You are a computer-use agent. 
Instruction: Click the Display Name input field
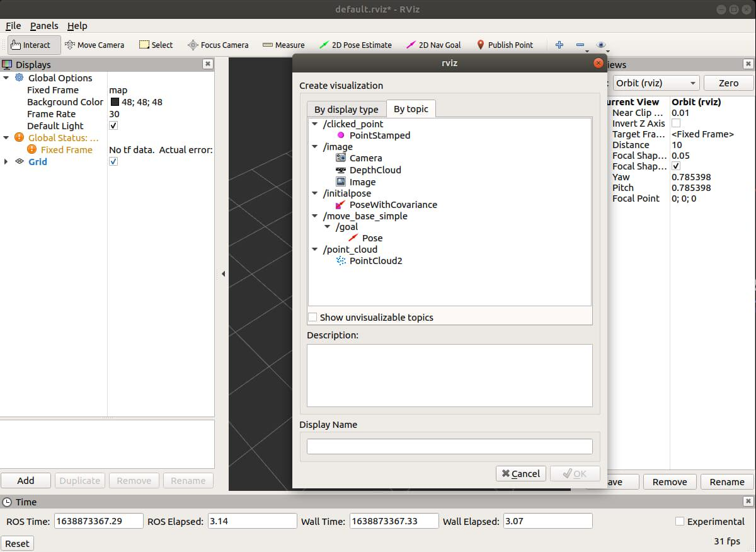click(x=449, y=447)
